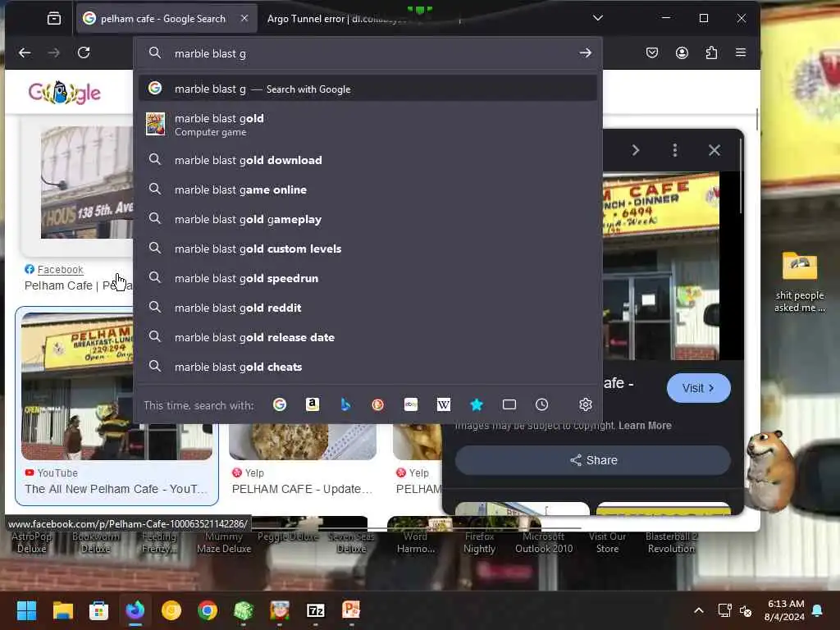Open 'The All New Pelham Cafe - YouT...' result
This screenshot has width=840, height=630.
[x=116, y=489]
